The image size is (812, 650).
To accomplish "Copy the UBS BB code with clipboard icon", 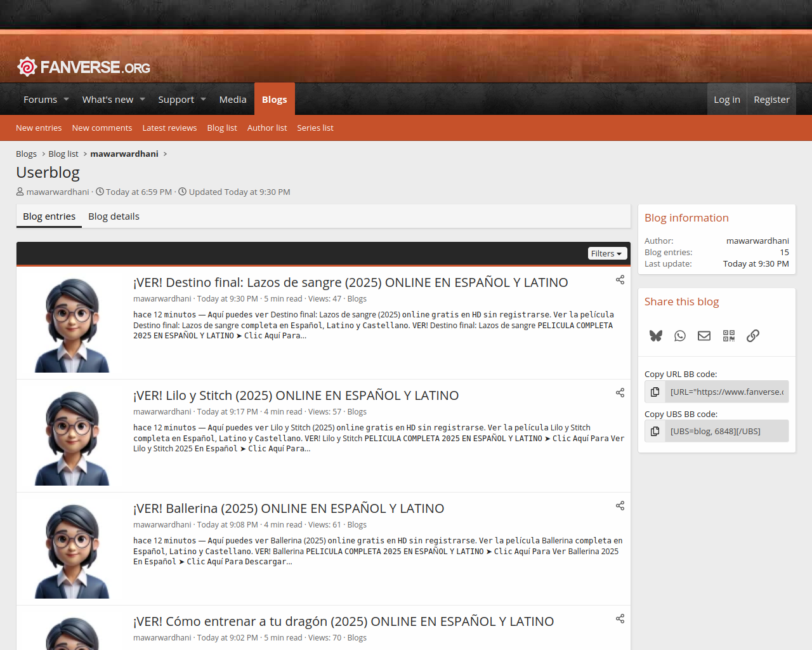I will tap(655, 431).
